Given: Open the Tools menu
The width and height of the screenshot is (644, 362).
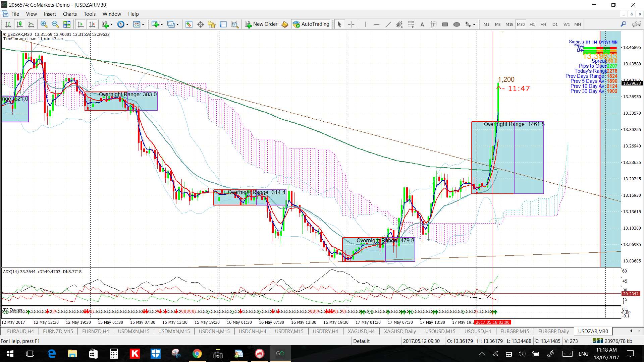Looking at the screenshot, I should (x=90, y=14).
